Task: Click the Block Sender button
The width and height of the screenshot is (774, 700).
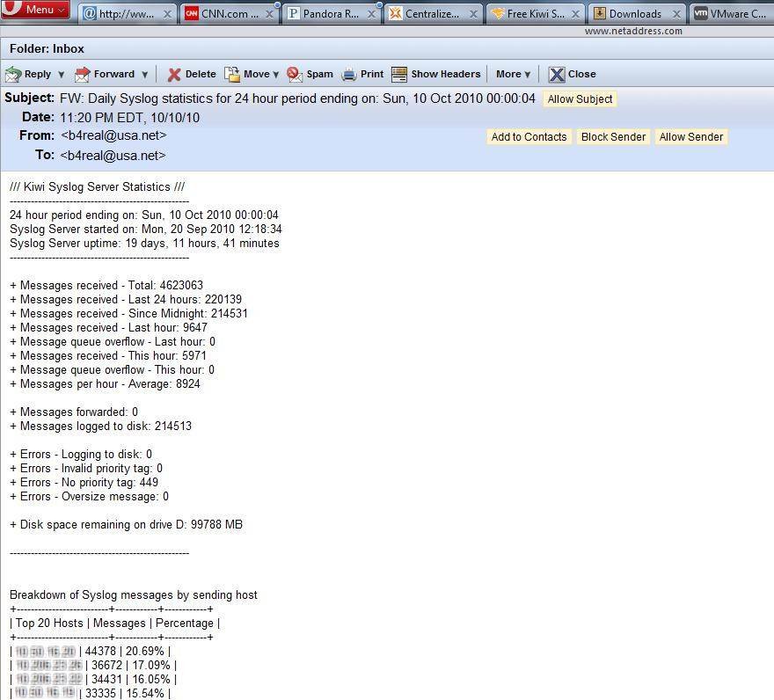Action: [613, 137]
